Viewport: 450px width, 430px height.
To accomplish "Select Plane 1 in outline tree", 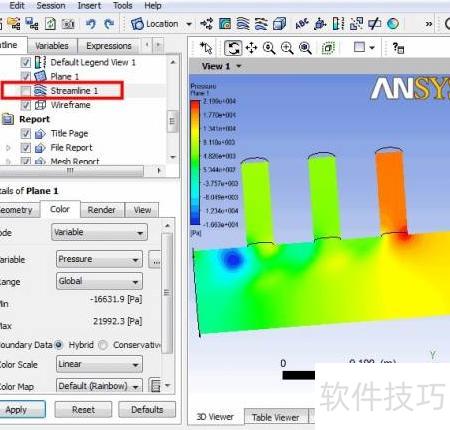I will 64,77.
